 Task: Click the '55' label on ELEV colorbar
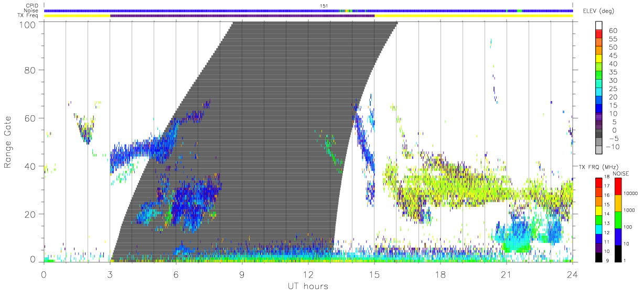tap(613, 39)
